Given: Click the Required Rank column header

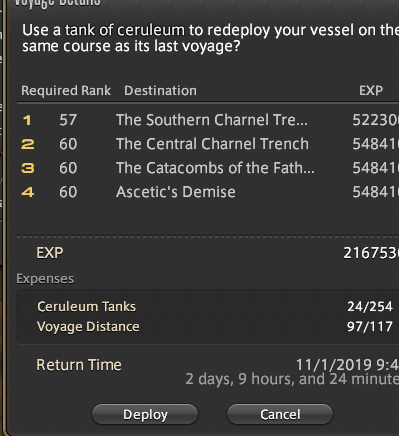Looking at the screenshot, I should coord(66,91).
